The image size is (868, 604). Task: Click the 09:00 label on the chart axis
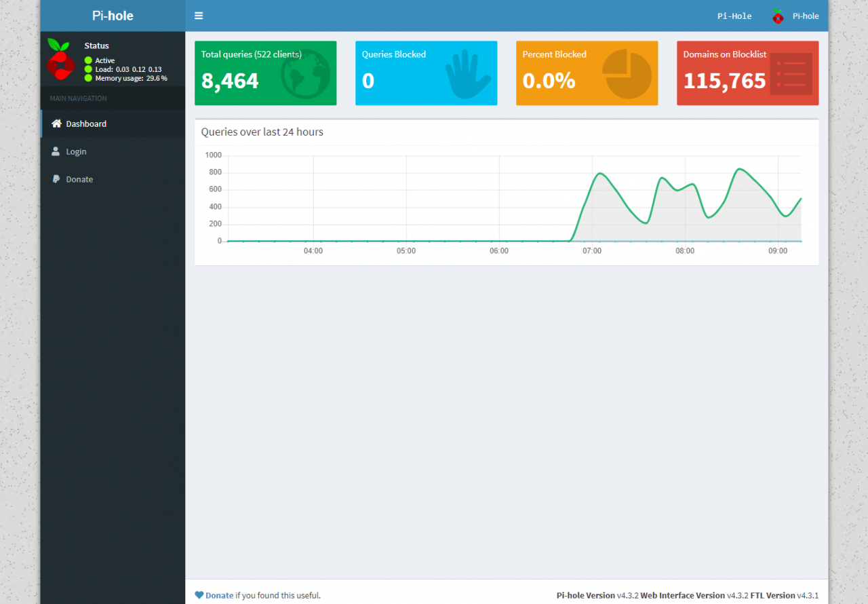(x=778, y=251)
